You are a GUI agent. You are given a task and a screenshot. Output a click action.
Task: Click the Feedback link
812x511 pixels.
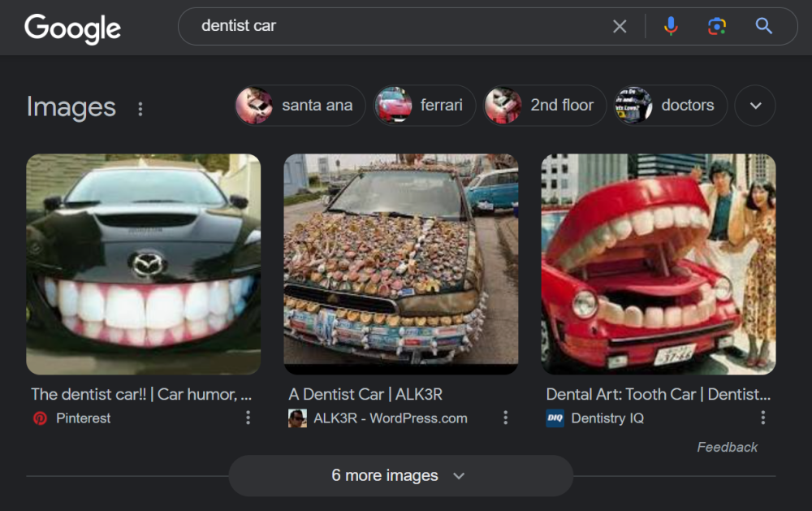[727, 447]
